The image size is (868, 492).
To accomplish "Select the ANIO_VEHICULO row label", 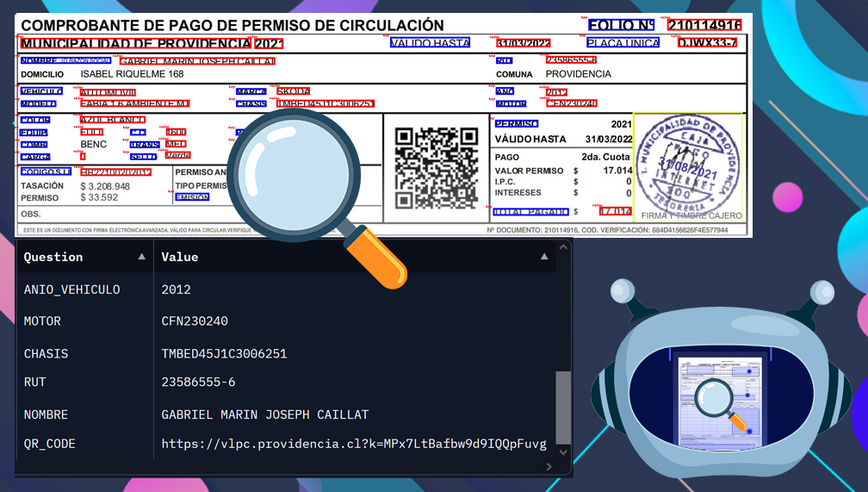I will (72, 290).
